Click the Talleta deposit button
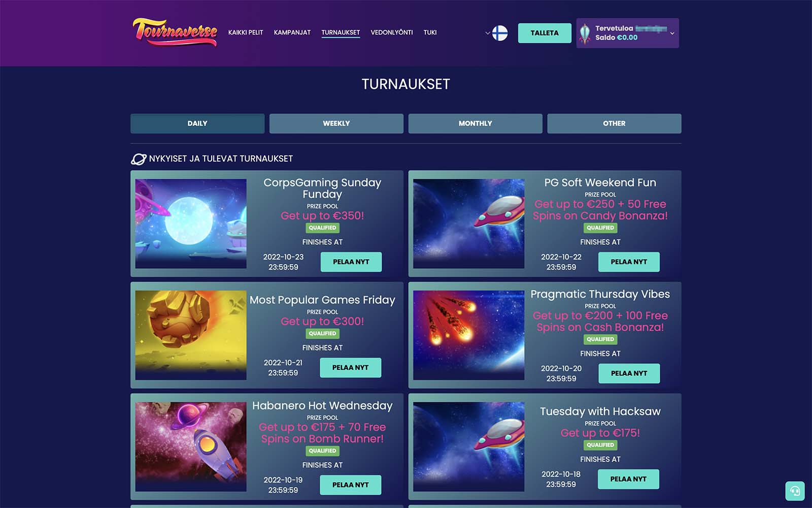The height and width of the screenshot is (508, 812). point(545,33)
